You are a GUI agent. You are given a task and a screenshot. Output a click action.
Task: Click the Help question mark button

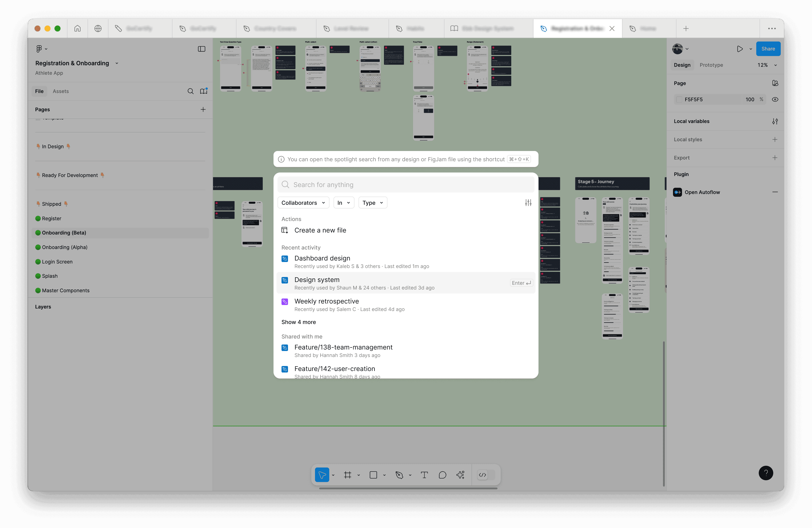click(x=765, y=473)
